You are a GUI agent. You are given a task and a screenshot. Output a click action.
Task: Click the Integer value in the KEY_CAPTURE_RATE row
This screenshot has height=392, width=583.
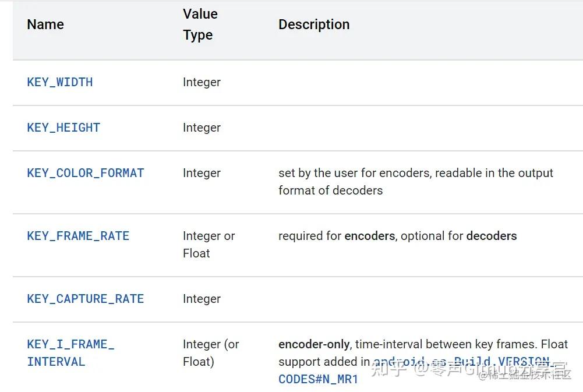tap(202, 299)
